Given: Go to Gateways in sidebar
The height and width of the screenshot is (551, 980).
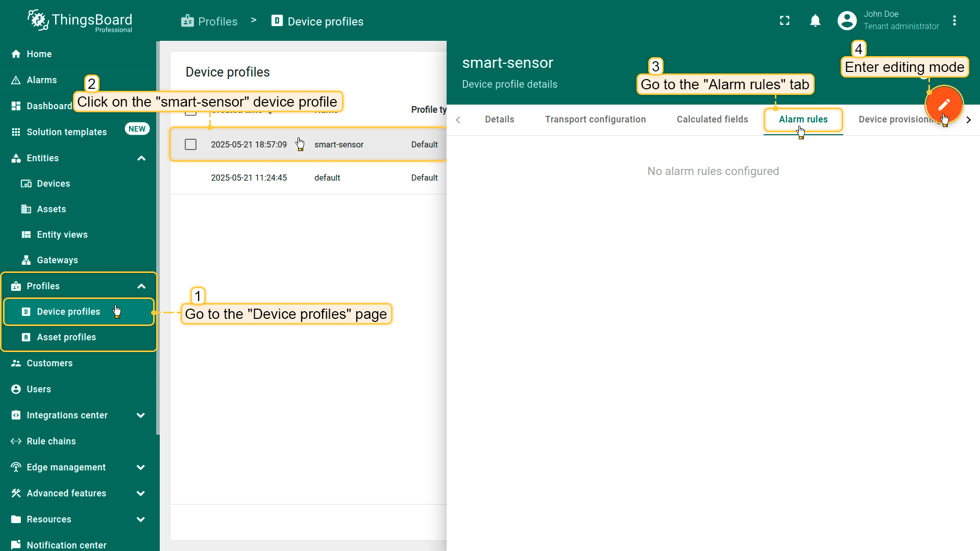Looking at the screenshot, I should 57,260.
